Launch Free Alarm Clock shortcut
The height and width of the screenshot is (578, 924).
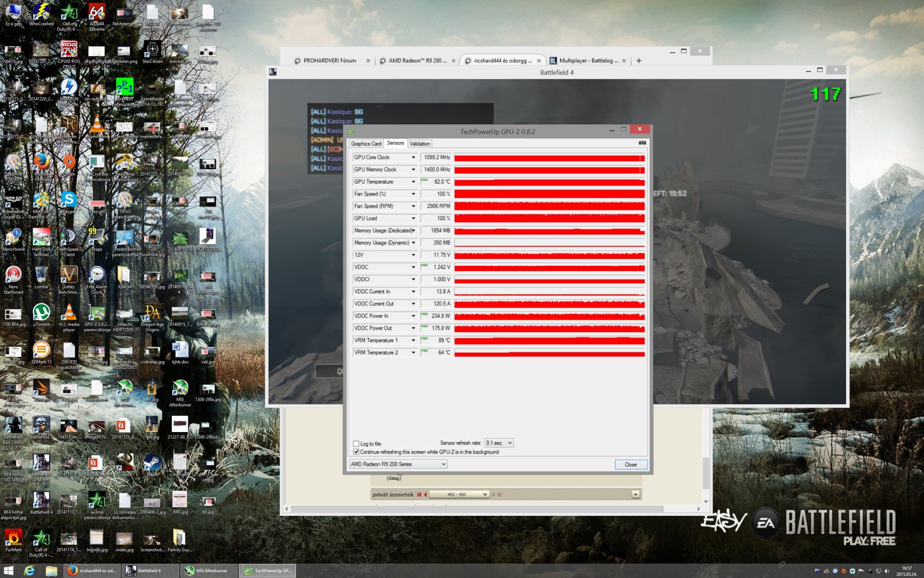[x=97, y=280]
